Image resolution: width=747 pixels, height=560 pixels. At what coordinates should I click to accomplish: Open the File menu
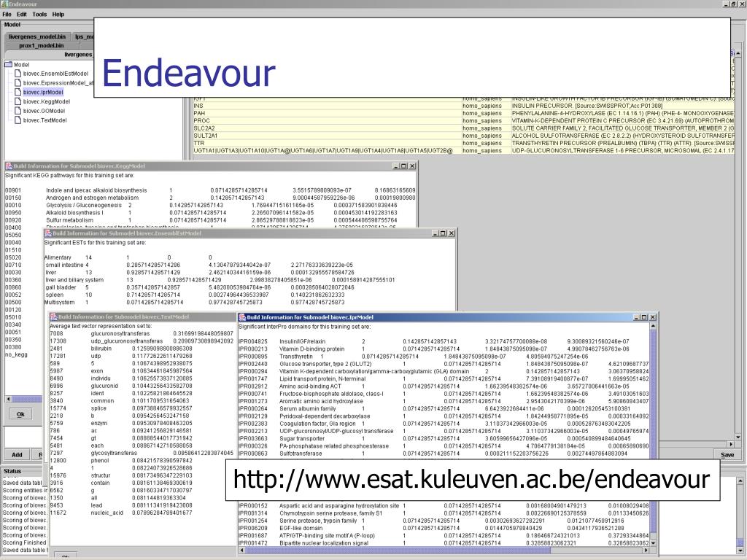point(7,15)
